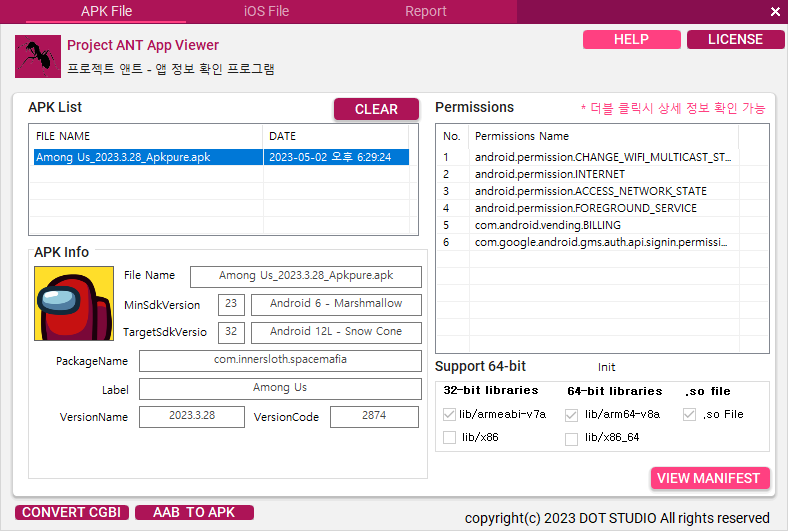
Task: Click the Project ANT App Viewer title
Action: pos(143,45)
